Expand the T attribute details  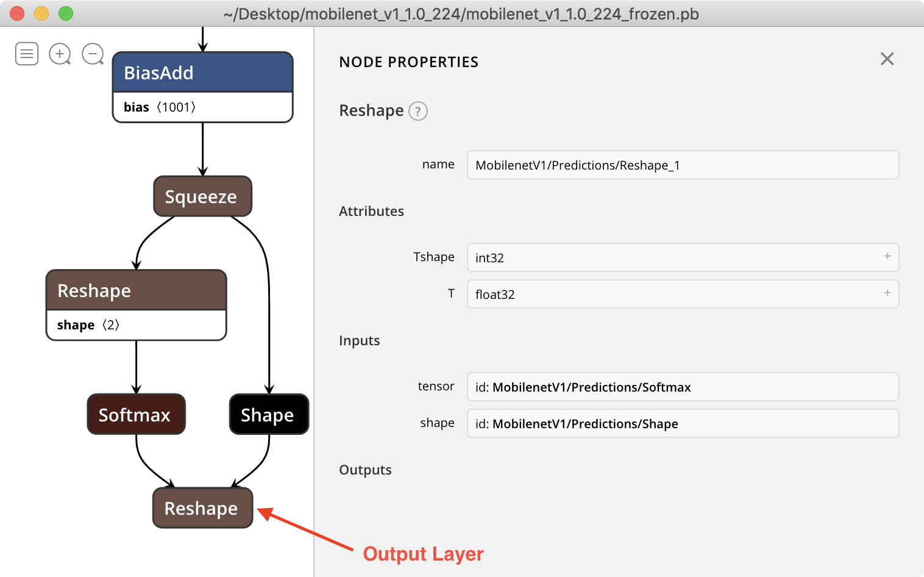click(887, 293)
